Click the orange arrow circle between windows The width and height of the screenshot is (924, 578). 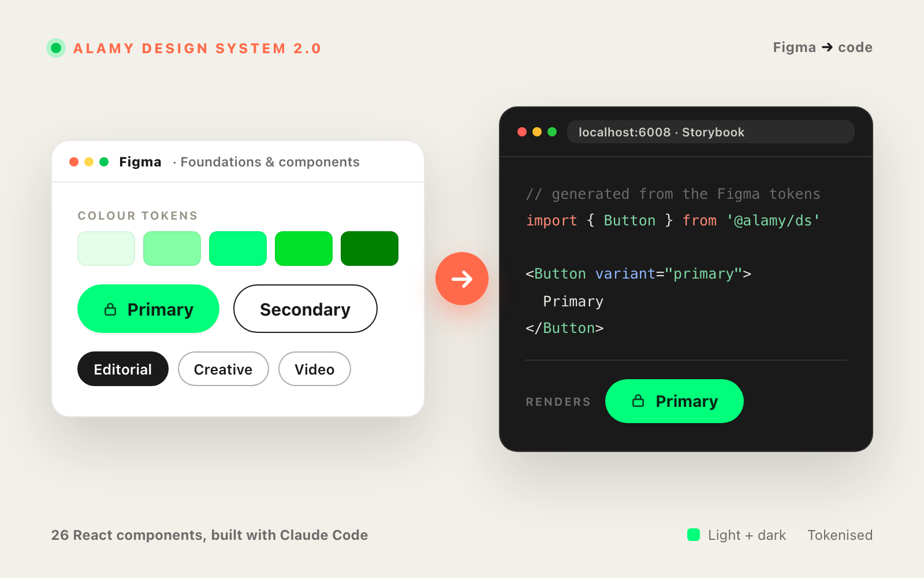462,279
